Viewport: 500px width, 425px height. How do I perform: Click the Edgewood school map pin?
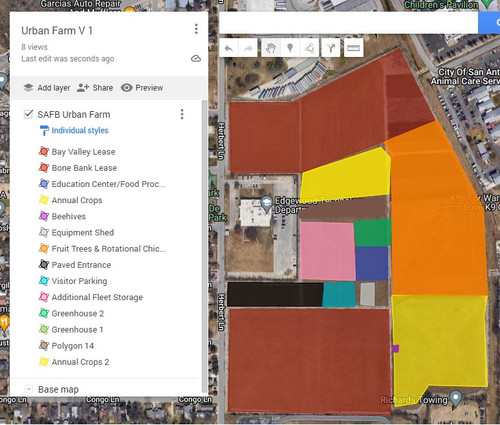coord(266,204)
